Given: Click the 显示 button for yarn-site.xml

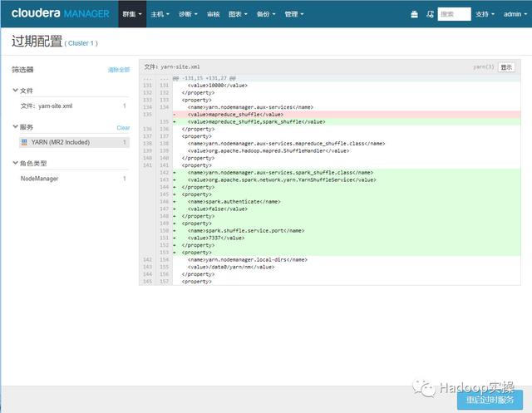Looking at the screenshot, I should tap(506, 67).
